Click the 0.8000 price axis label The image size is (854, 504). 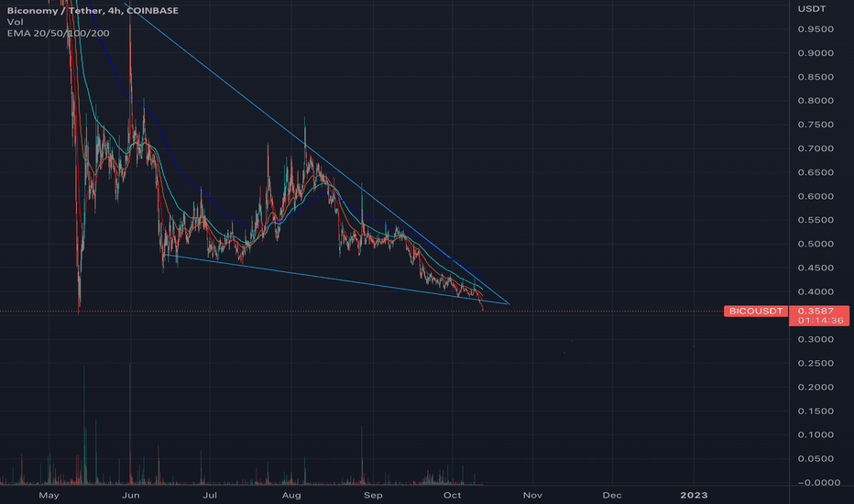pyautogui.click(x=816, y=100)
